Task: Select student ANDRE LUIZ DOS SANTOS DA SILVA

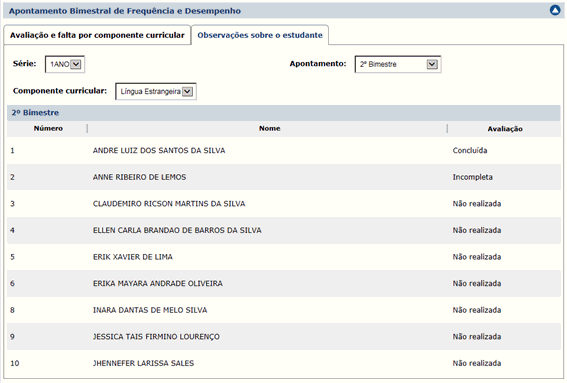Action: coord(159,150)
